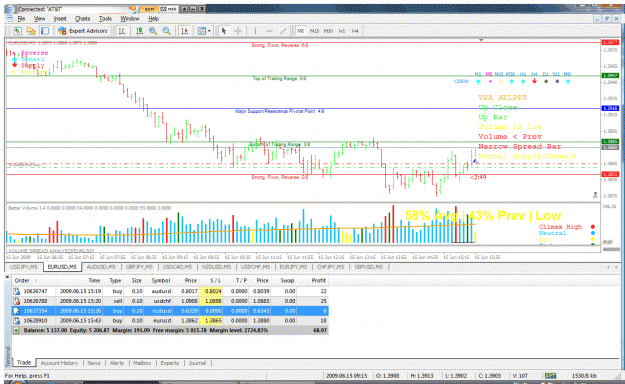Close the Terminal panel with X

click(x=8, y=276)
